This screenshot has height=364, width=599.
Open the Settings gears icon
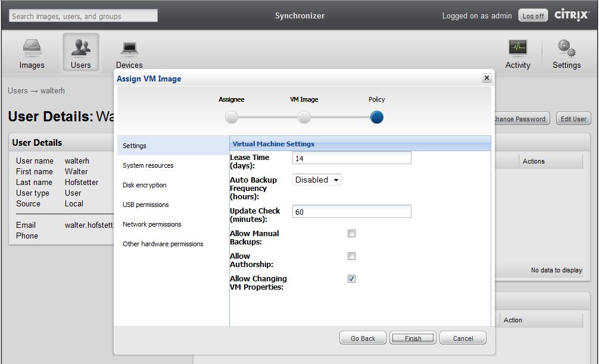566,48
